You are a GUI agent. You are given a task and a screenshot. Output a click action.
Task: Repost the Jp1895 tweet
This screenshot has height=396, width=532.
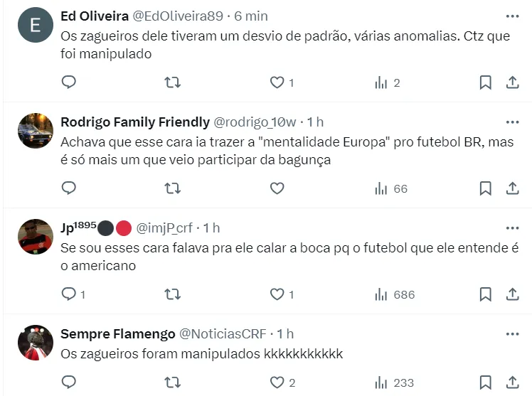pos(172,294)
